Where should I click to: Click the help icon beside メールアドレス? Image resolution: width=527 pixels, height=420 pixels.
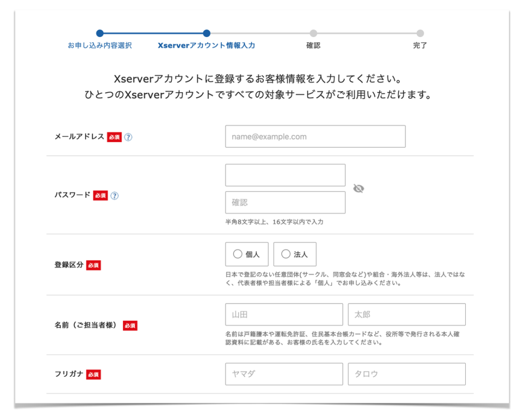pos(128,137)
